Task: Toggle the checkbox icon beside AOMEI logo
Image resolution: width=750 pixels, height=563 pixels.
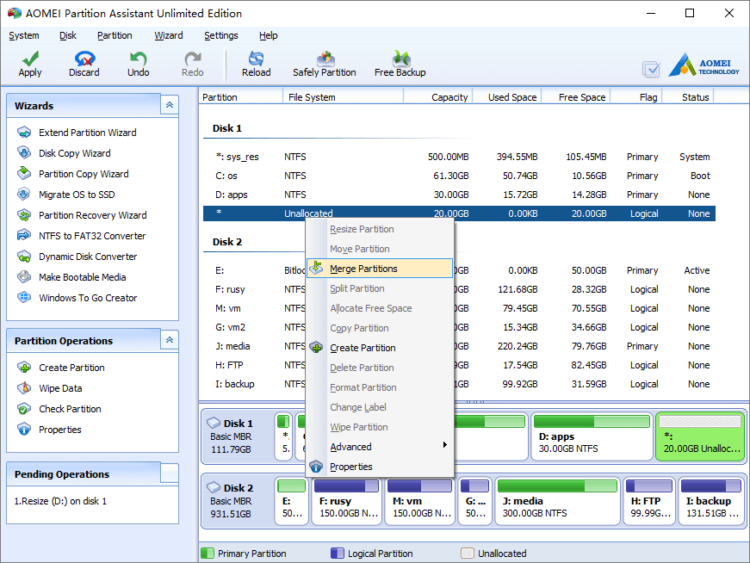Action: (x=651, y=69)
